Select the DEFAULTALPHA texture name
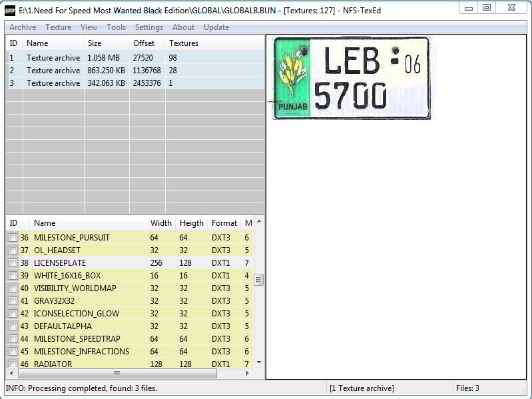 click(x=63, y=326)
